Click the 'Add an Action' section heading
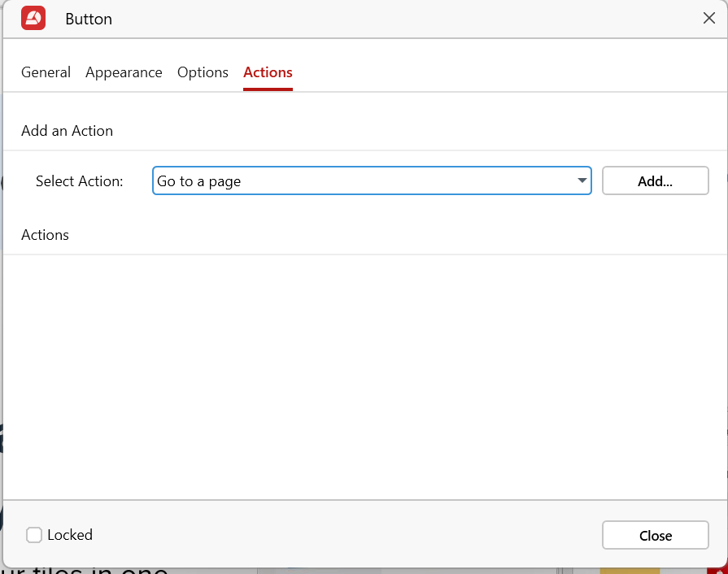Image resolution: width=728 pixels, height=574 pixels. 67,131
